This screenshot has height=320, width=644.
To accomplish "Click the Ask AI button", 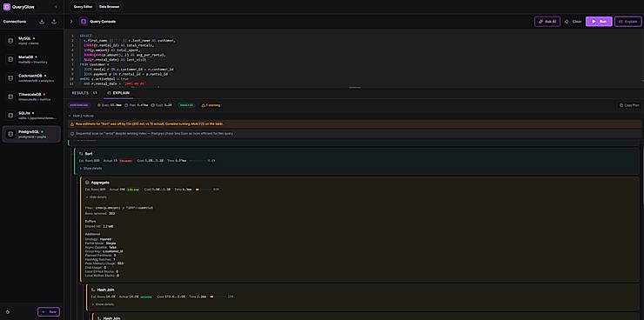I will tap(547, 22).
